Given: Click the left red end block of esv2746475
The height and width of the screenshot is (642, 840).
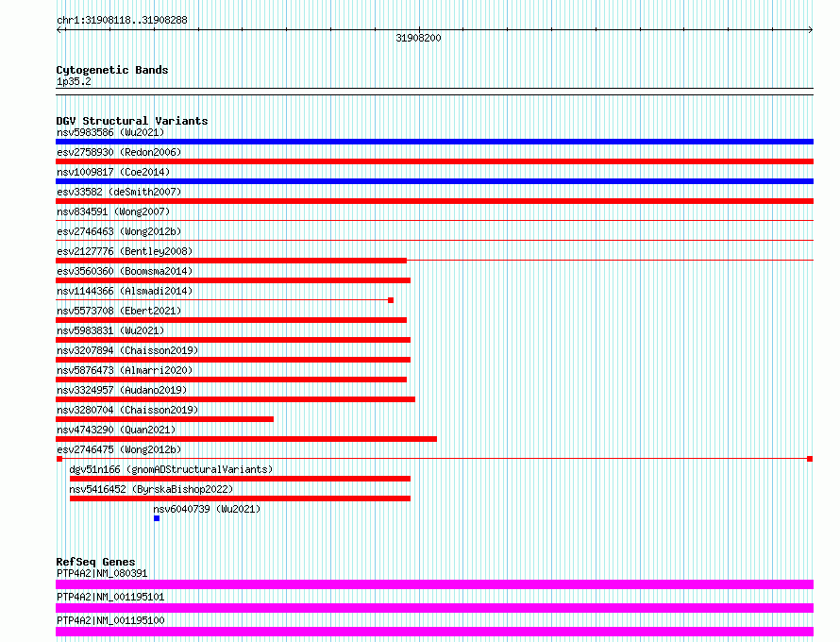Looking at the screenshot, I should pos(59,459).
